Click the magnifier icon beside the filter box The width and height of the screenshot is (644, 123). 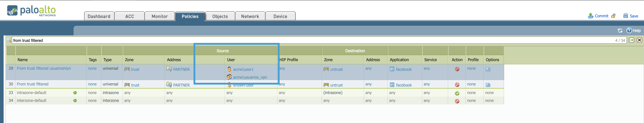click(9, 40)
